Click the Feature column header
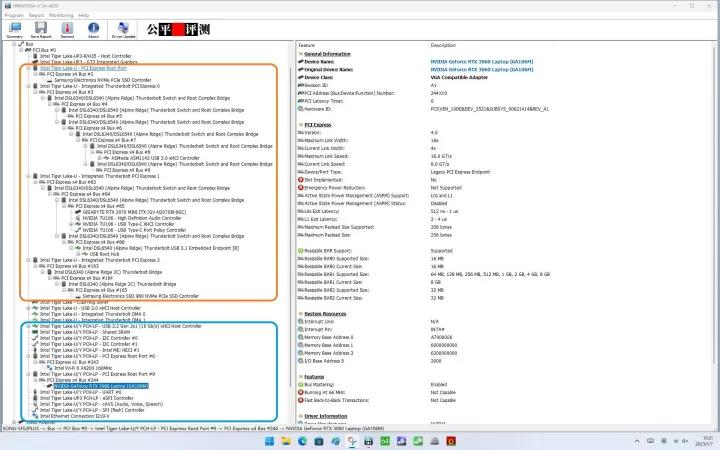 308,45
